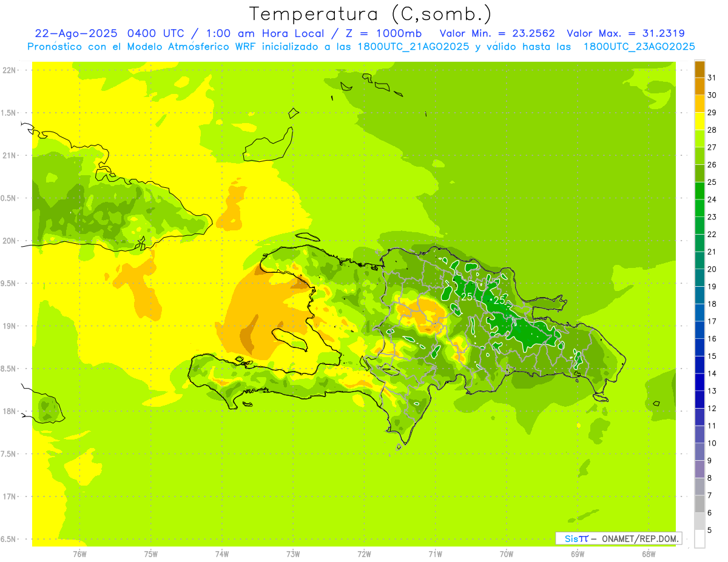The width and height of the screenshot is (728, 562).
Task: Click the '19N' latitude axis label
Action: point(9,326)
